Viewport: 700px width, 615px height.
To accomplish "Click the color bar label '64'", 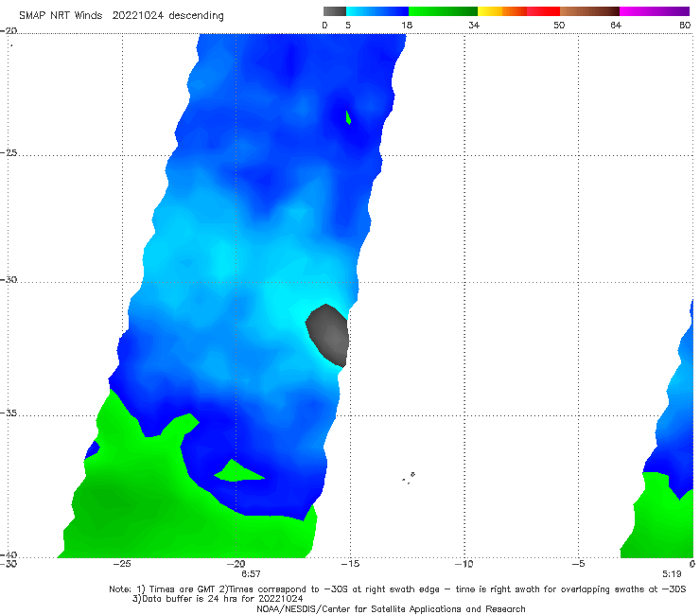I will [x=616, y=25].
